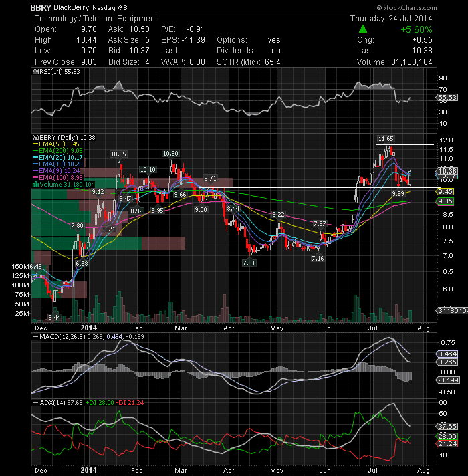Click the P/E value -0.91
The height and width of the screenshot is (476, 468).
click(195, 29)
